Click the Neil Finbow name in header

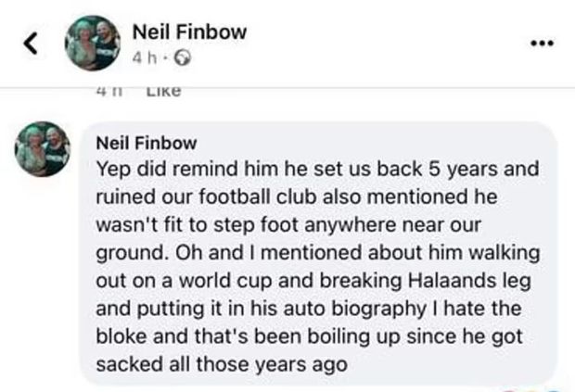[x=188, y=32]
